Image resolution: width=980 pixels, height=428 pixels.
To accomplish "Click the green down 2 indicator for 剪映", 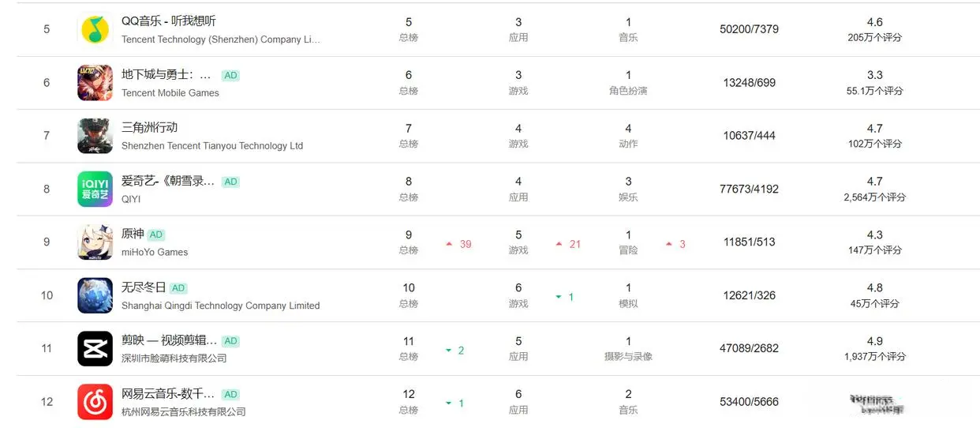I will click(454, 351).
